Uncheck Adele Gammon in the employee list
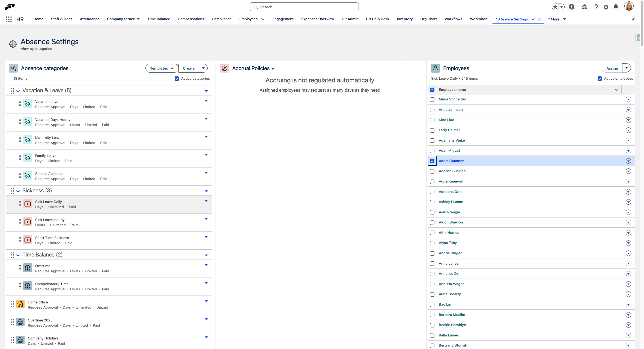The image size is (644, 349). [432, 161]
